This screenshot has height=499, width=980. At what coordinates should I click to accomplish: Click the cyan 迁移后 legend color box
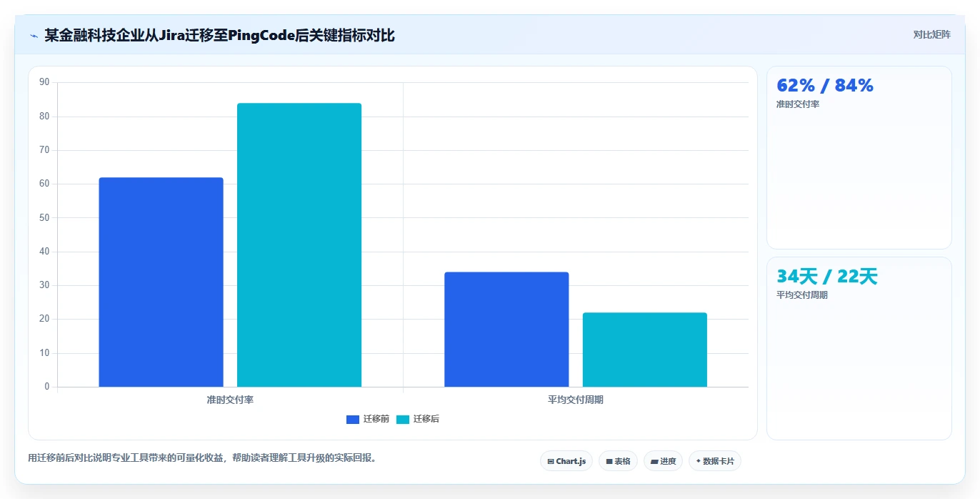[403, 420]
